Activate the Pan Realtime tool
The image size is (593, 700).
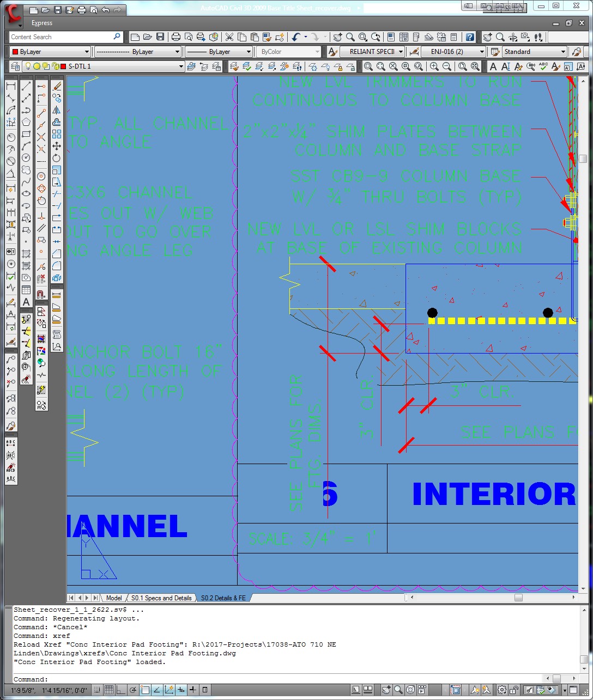pyautogui.click(x=338, y=37)
